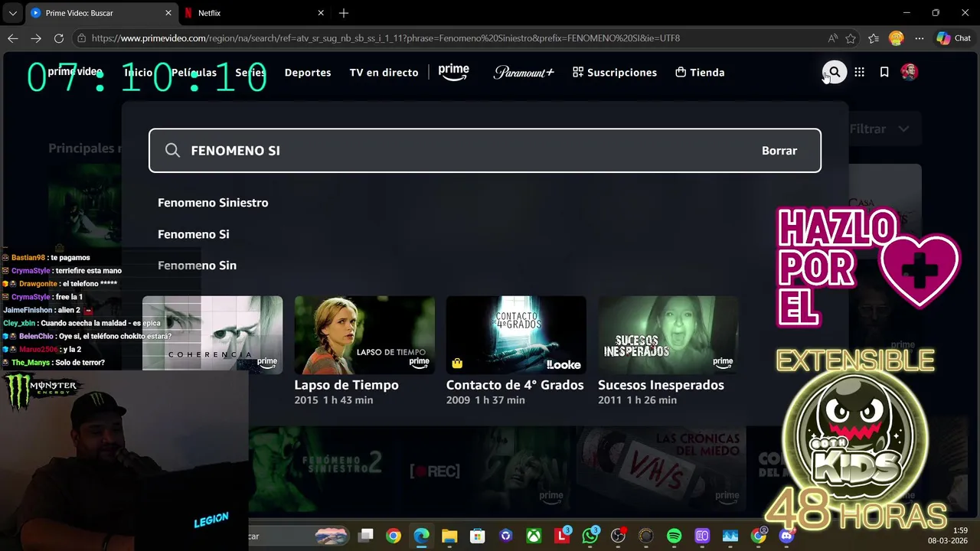This screenshot has width=980, height=551.
Task: View site information lock icon in address bar
Action: tap(81, 38)
